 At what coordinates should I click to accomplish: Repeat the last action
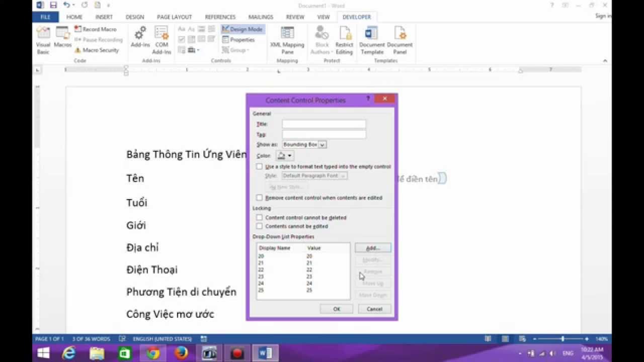(x=85, y=5)
